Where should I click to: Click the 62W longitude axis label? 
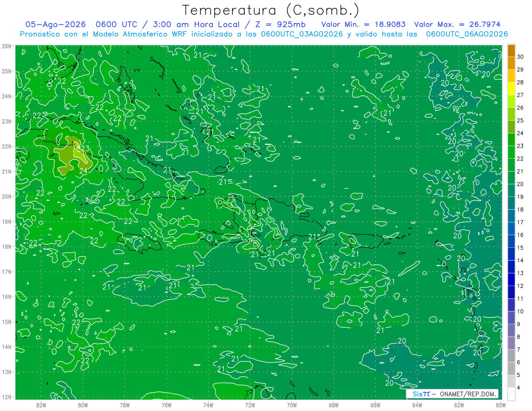[459, 405]
